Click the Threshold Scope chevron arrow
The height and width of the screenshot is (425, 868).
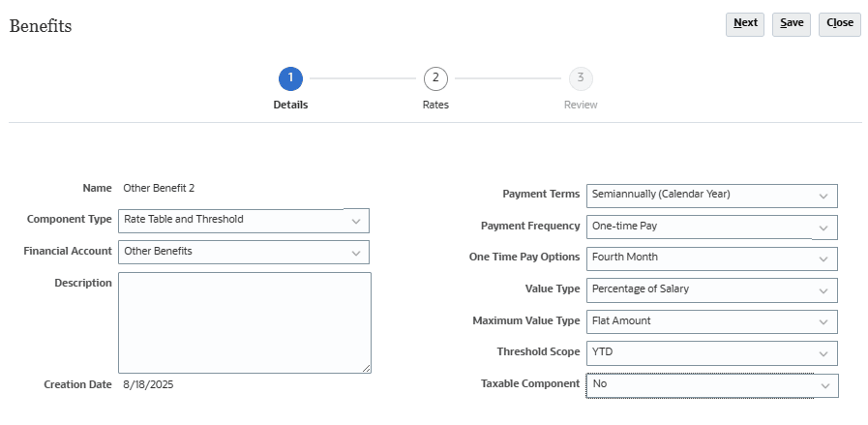(x=823, y=353)
